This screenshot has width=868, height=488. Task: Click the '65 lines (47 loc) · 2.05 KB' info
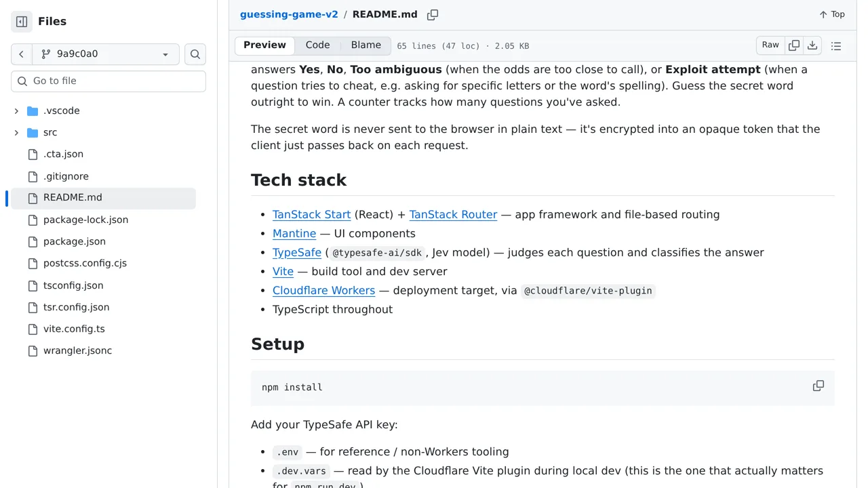point(463,46)
